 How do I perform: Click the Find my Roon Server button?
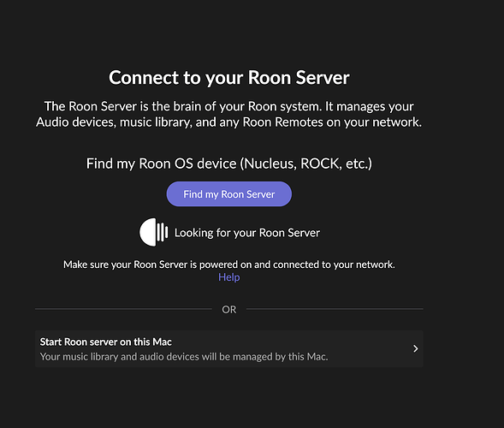coord(228,194)
